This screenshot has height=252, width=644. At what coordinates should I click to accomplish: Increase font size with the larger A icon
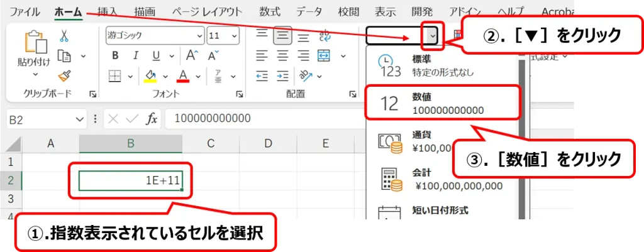pyautogui.click(x=192, y=55)
